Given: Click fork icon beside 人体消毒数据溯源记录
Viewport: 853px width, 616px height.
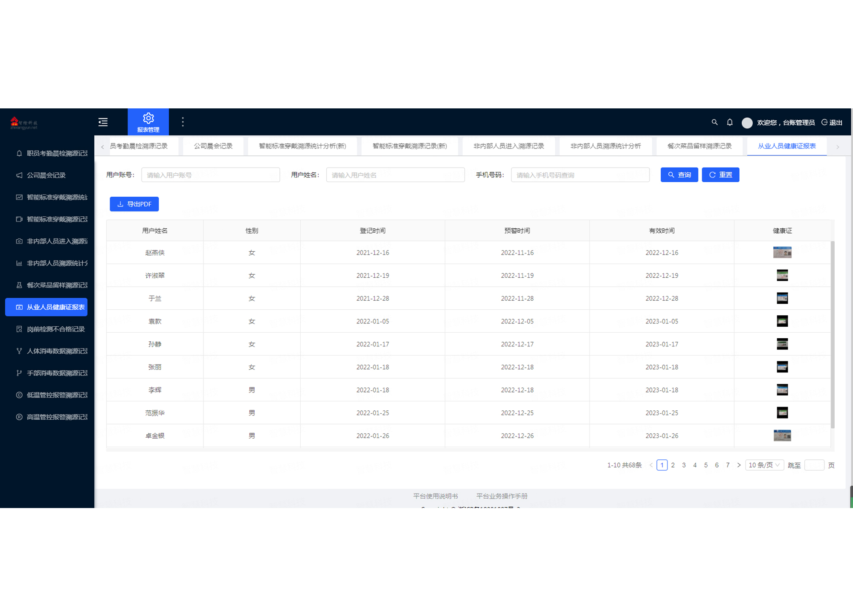Looking at the screenshot, I should [x=19, y=351].
